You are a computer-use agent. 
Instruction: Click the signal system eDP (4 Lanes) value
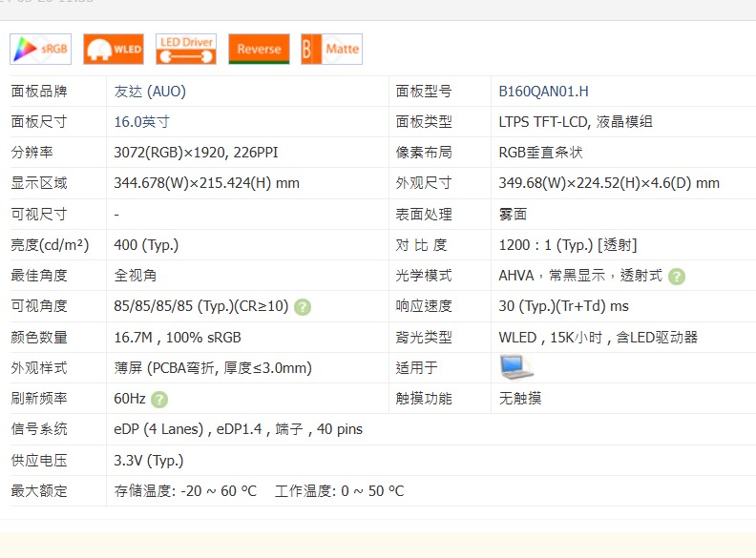[239, 429]
